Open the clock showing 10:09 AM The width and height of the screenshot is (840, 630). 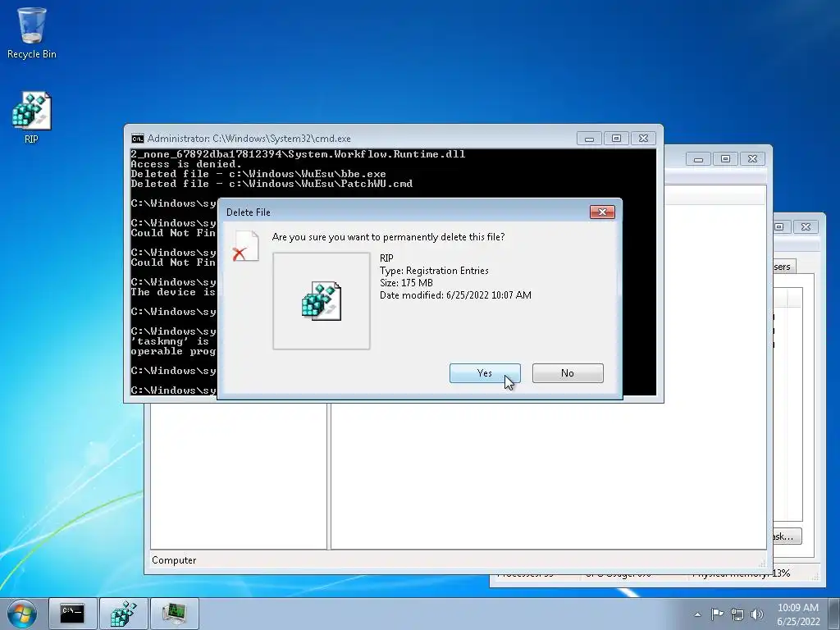coord(797,614)
